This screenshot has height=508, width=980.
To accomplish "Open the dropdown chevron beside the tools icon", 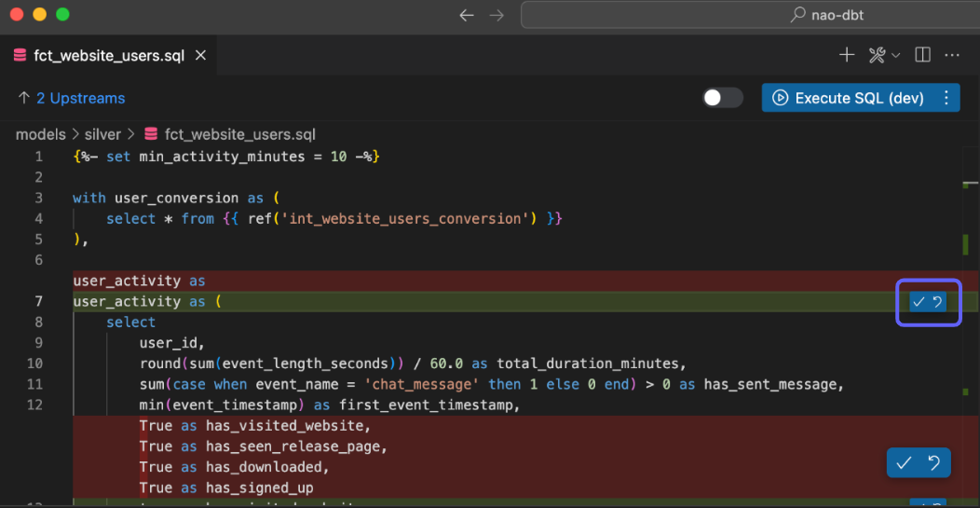I will coord(896,56).
